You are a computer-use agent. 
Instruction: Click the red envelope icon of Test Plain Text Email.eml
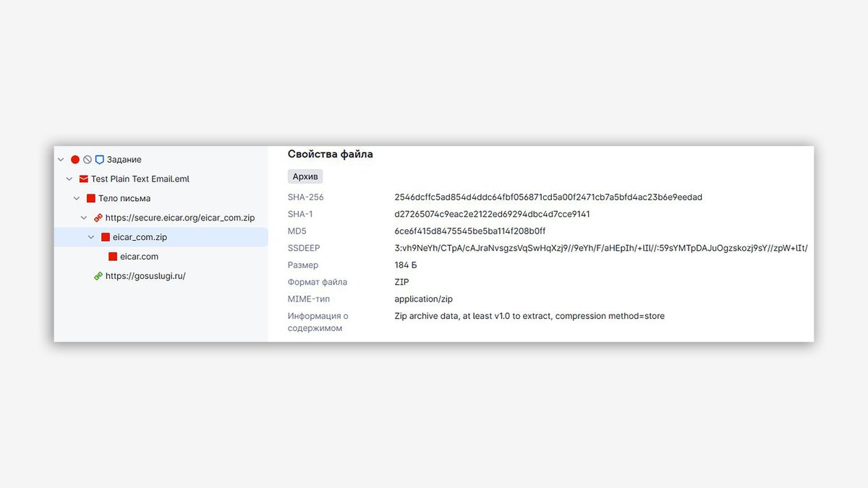tap(84, 179)
